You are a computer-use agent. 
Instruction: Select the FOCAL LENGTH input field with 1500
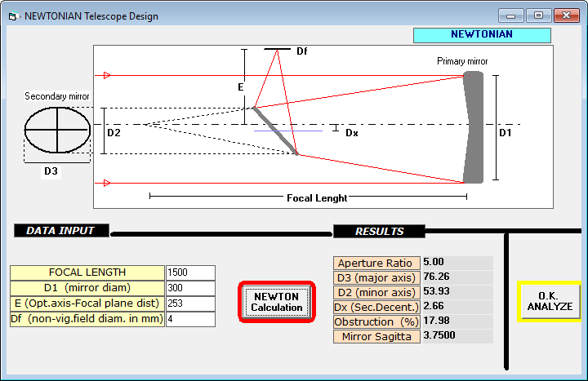(x=190, y=272)
